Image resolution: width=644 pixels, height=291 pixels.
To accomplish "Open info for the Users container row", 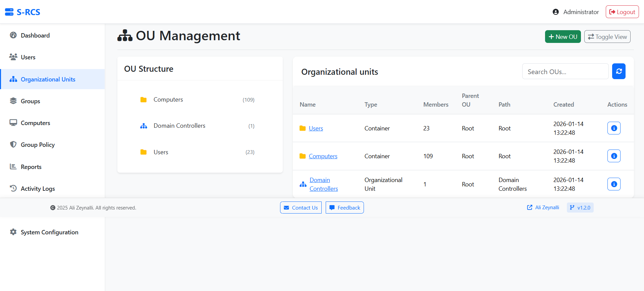I will click(x=614, y=128).
